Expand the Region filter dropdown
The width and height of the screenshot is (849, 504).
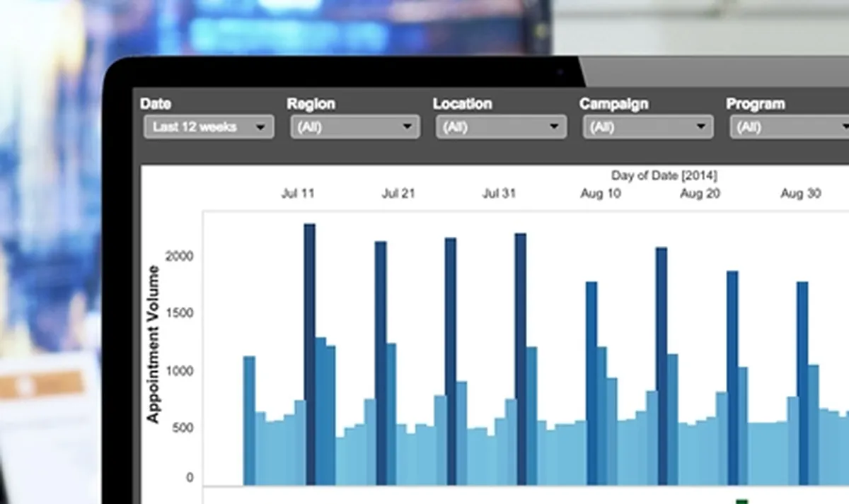[355, 127]
